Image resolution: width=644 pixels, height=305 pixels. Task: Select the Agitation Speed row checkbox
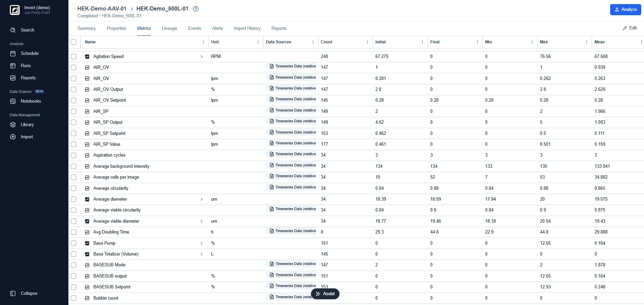click(74, 57)
